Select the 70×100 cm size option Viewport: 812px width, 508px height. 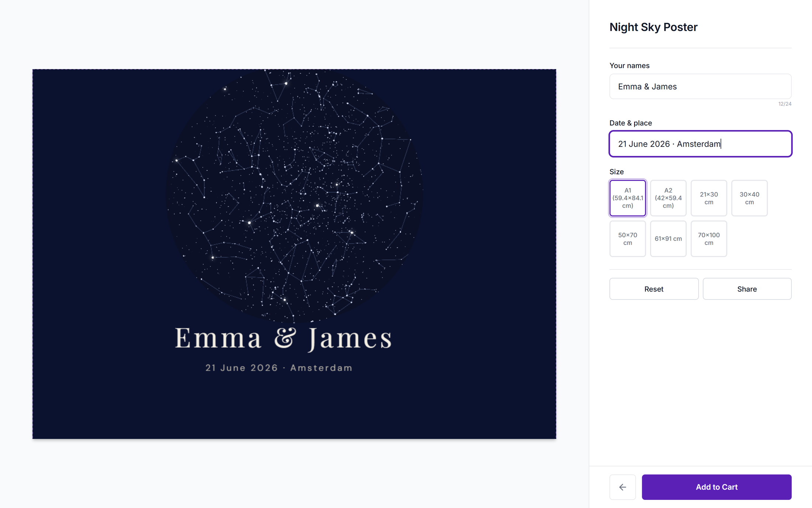click(709, 239)
